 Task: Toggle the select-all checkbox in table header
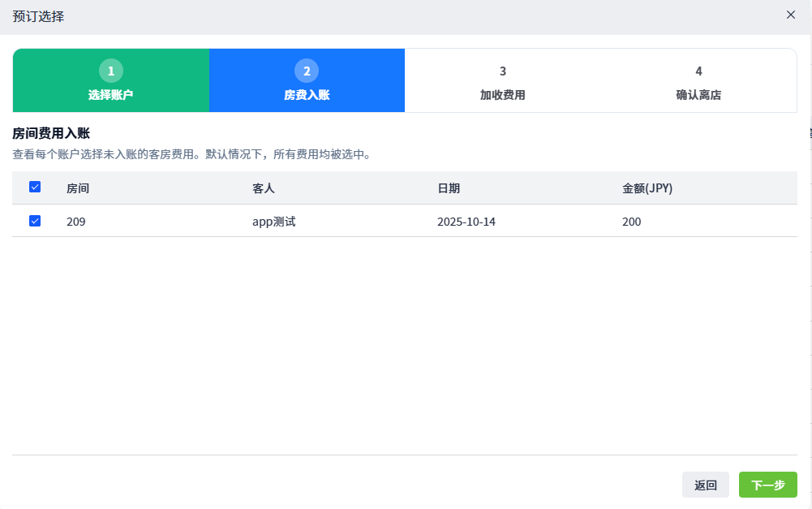(x=35, y=188)
